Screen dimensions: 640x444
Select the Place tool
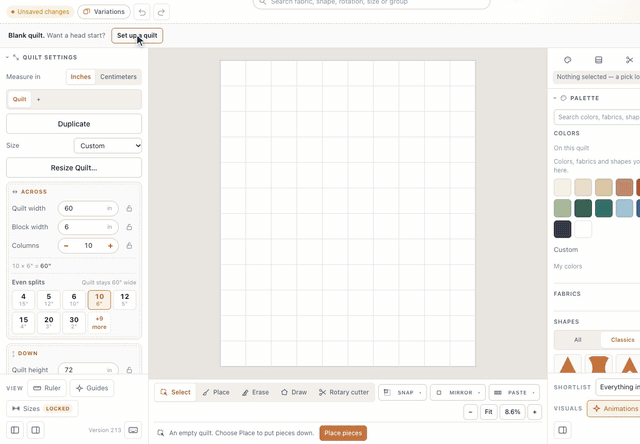click(216, 392)
